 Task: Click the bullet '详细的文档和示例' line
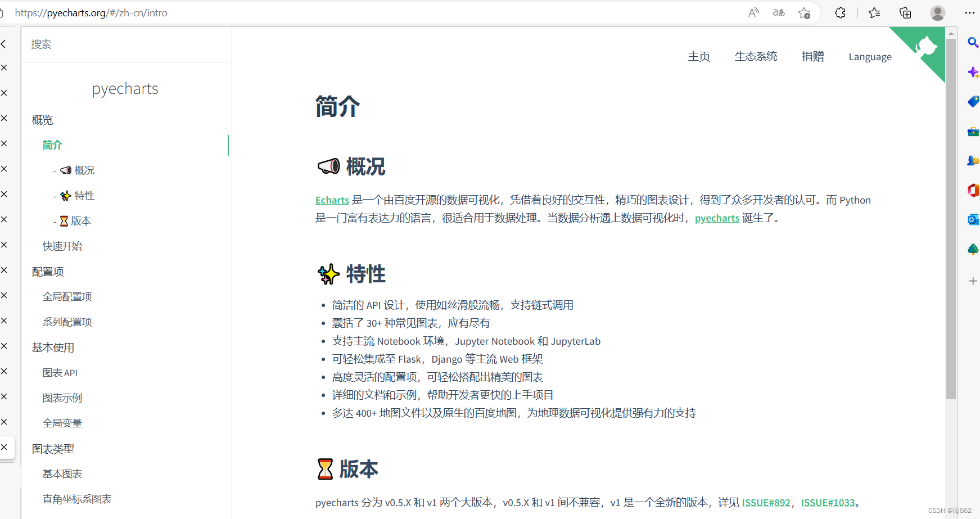pyautogui.click(x=443, y=395)
